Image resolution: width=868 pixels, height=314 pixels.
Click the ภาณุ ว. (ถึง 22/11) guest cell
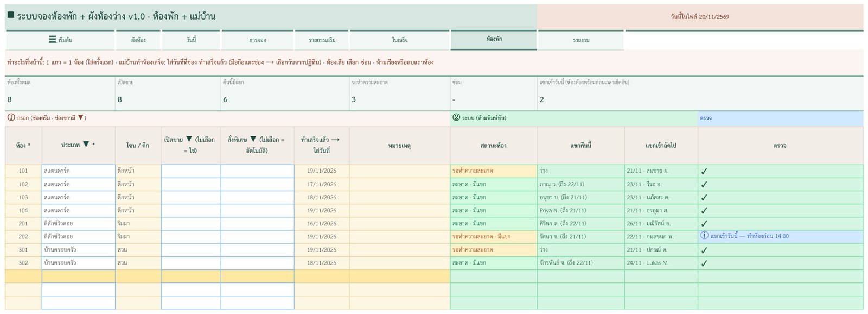(581, 184)
